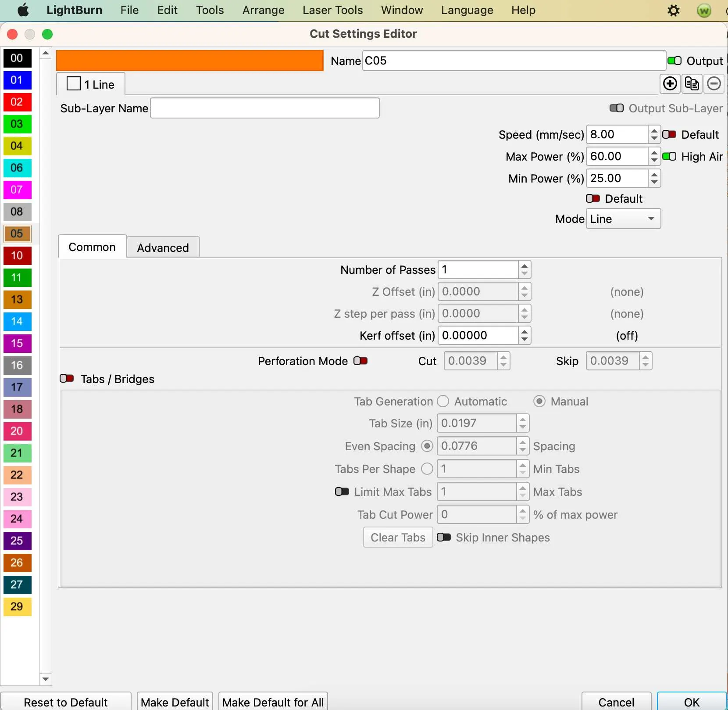The width and height of the screenshot is (728, 710).
Task: Decrease Number of Passes with down arrow
Action: 525,274
